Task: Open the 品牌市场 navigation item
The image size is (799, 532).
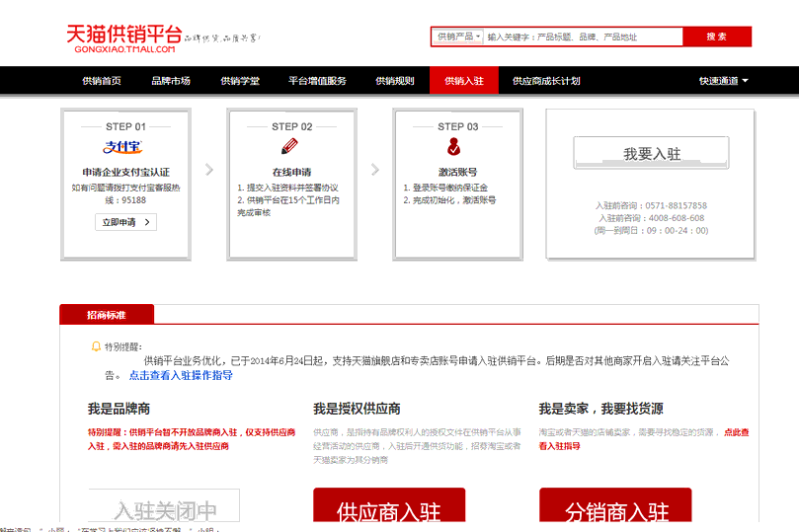Action: click(x=171, y=80)
